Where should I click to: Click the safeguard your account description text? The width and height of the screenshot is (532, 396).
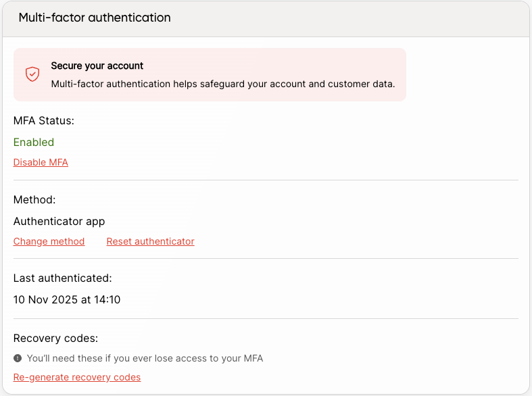click(x=223, y=84)
